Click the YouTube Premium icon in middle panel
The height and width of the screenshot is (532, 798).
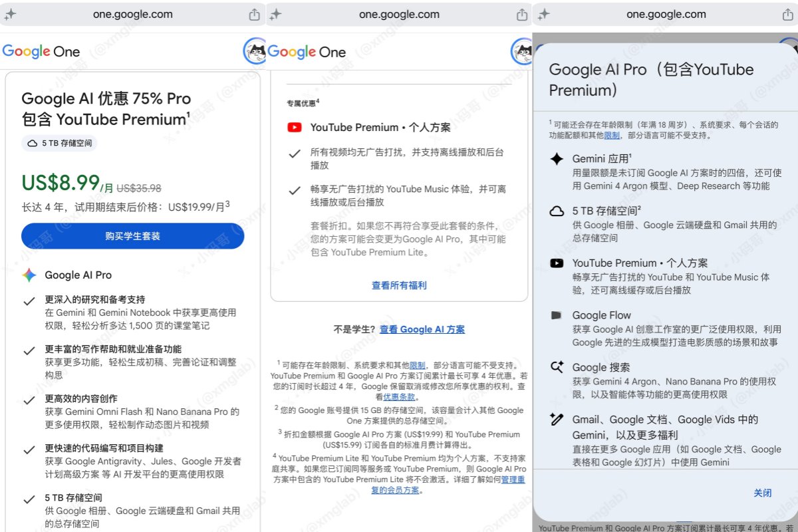pyautogui.click(x=294, y=127)
